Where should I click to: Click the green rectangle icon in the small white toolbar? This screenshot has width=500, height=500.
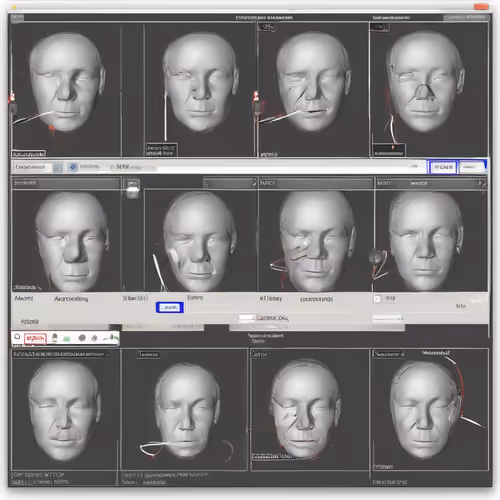[x=67, y=339]
